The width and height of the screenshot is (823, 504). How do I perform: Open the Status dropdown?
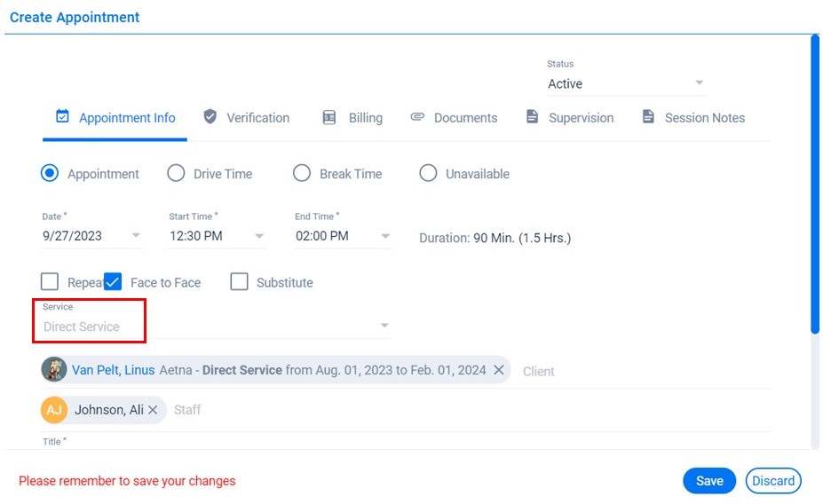pos(699,83)
